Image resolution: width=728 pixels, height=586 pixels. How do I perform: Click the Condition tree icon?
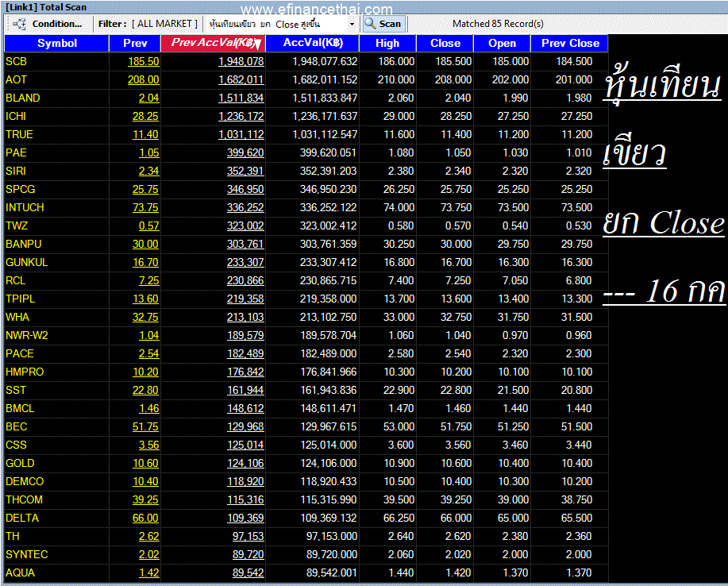pos(19,24)
